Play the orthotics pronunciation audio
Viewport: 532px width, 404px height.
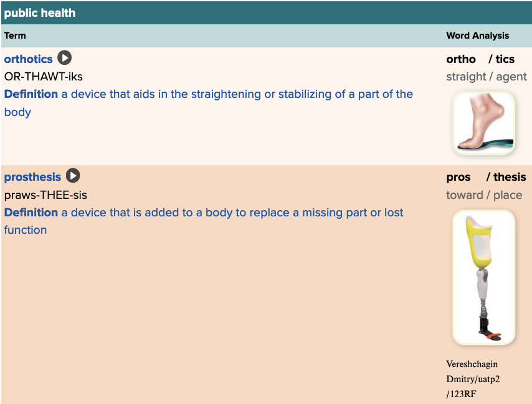tap(65, 58)
